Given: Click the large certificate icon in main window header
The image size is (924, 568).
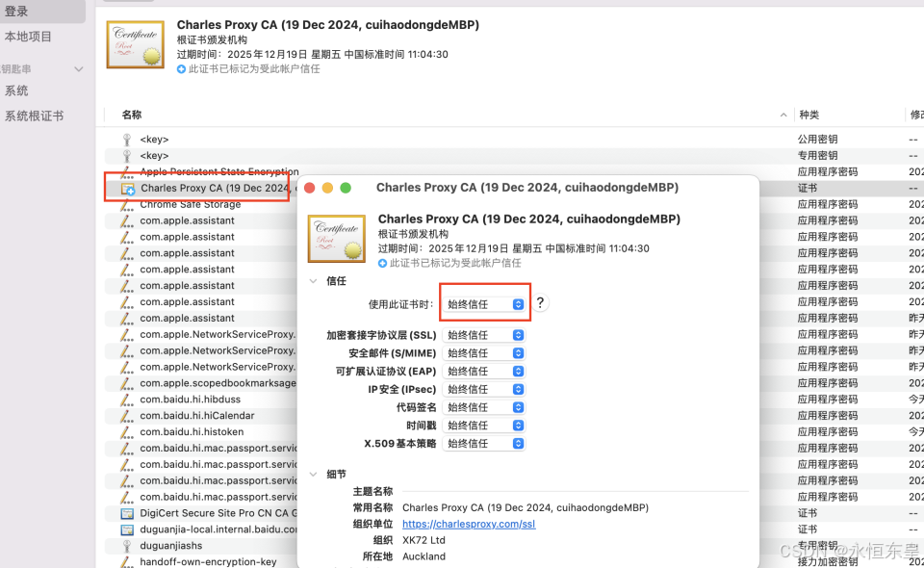Looking at the screenshot, I should point(136,44).
